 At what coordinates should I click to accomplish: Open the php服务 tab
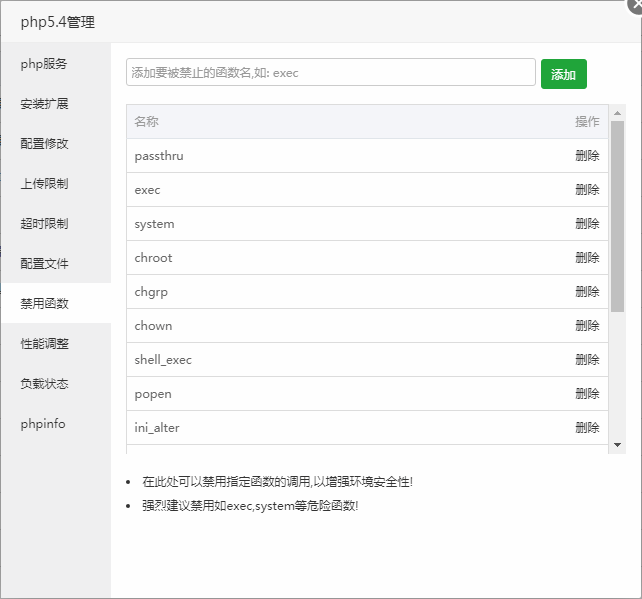[44, 64]
